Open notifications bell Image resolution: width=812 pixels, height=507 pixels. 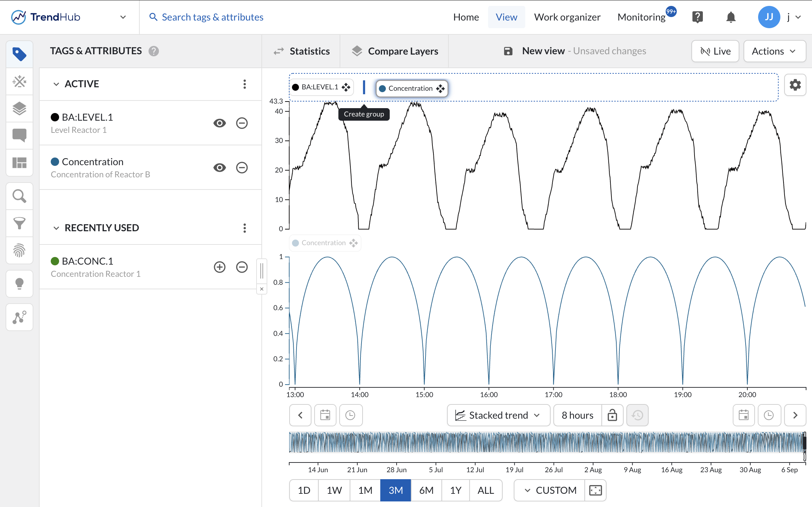point(731,17)
